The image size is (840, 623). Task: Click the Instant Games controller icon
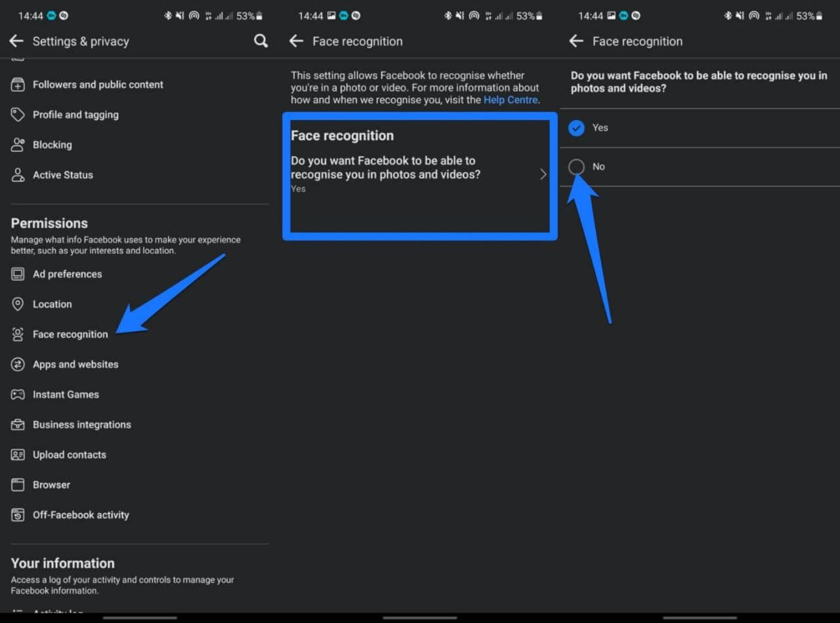(x=18, y=395)
